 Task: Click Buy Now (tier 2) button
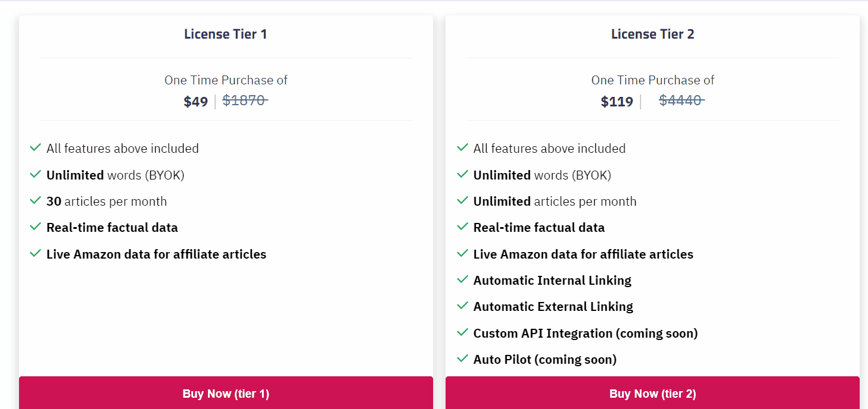[652, 393]
